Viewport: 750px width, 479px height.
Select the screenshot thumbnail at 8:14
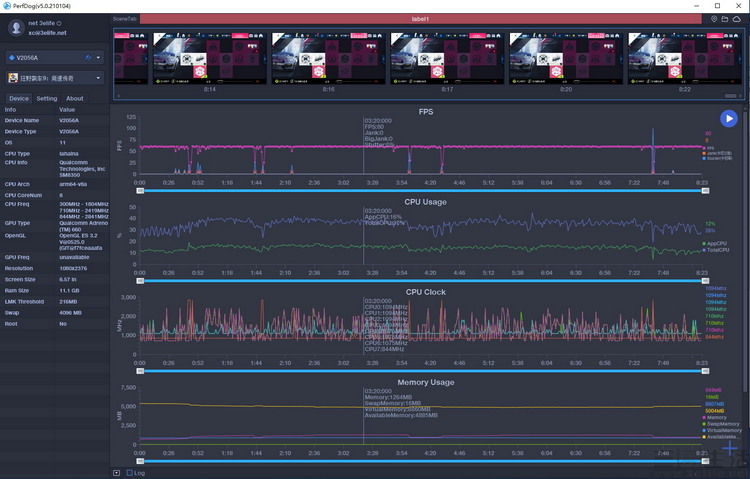click(x=210, y=58)
